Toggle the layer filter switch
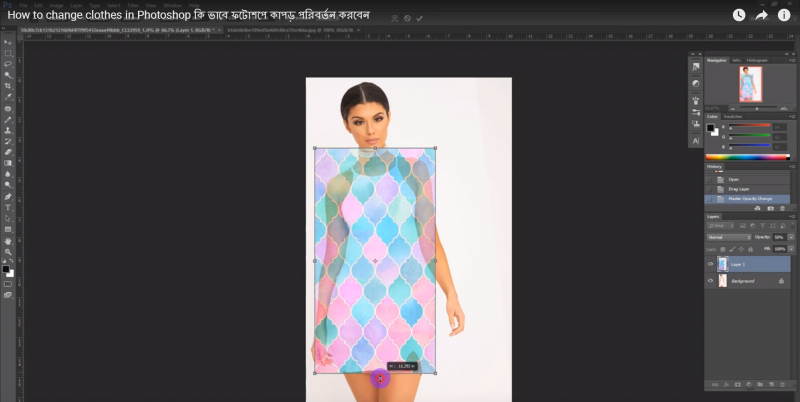 792,225
